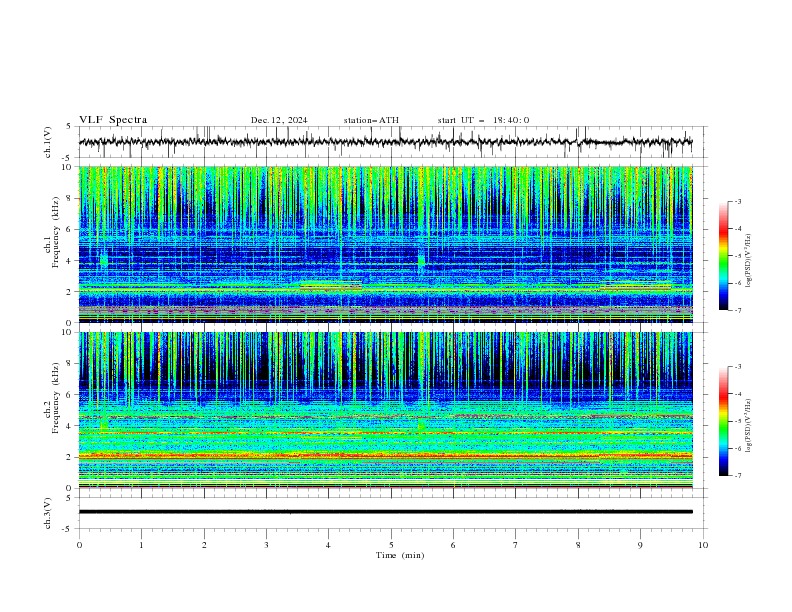Screen dimensions: 792x612
Task: Click the ch.1 spectrogram color scale bar
Action: (x=723, y=256)
